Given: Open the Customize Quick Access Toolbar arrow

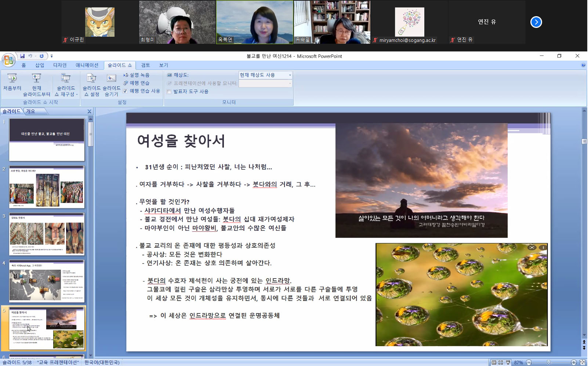Looking at the screenshot, I should (x=51, y=56).
